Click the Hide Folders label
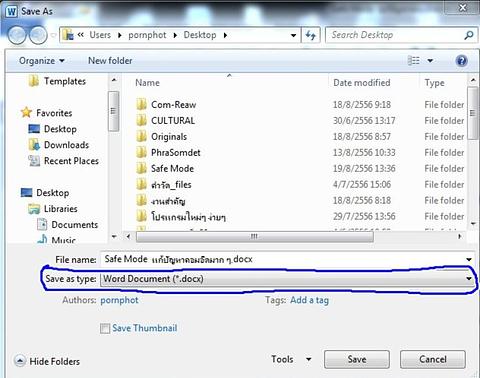The image size is (480, 378). pos(55,361)
